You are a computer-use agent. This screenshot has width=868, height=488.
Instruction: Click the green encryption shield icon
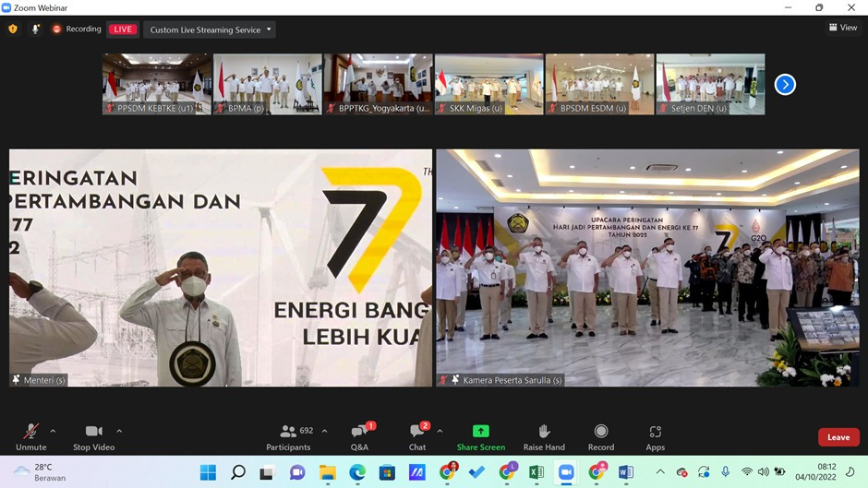tap(13, 29)
